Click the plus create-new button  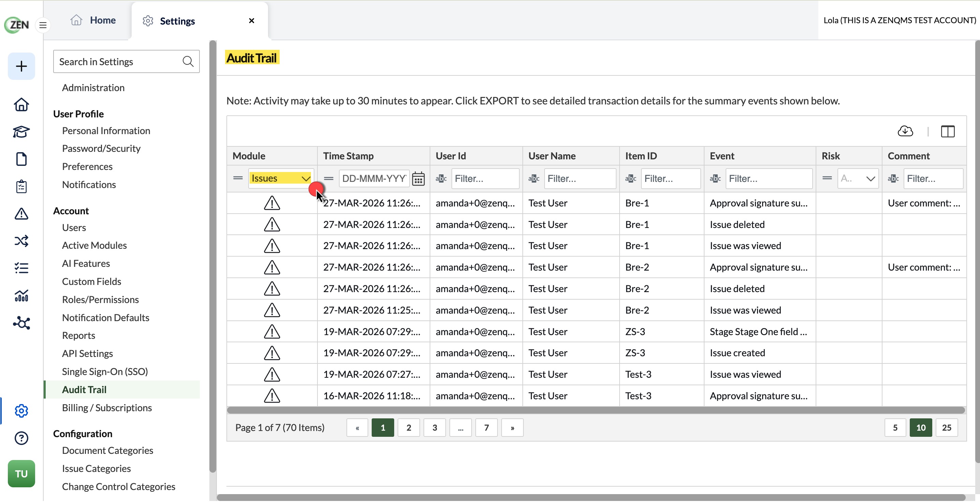tap(21, 66)
